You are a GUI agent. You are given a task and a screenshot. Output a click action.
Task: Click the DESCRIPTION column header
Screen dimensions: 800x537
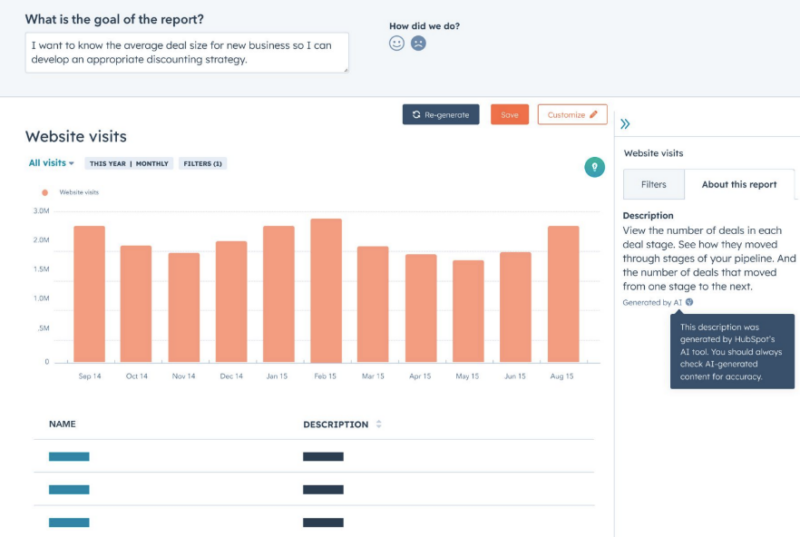[336, 424]
